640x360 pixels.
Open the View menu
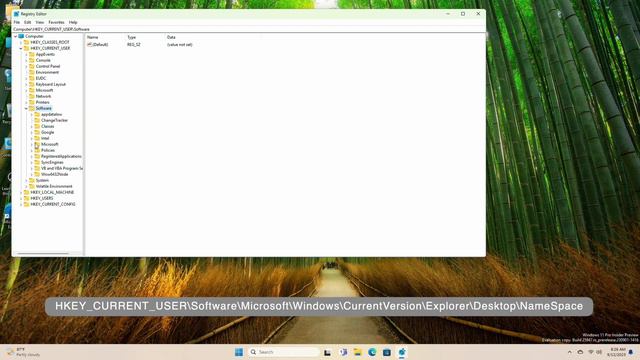[40, 22]
